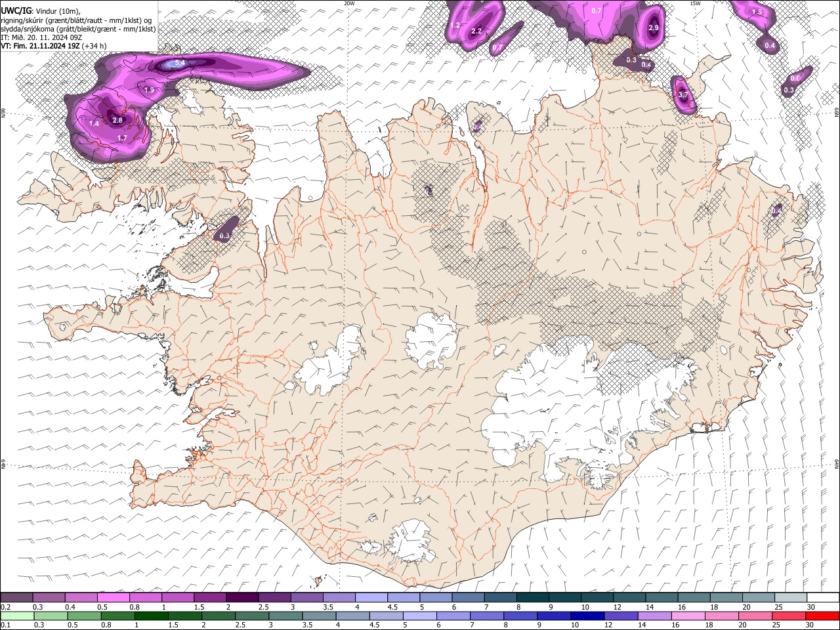Click the 2.2 precipitation value label
Viewport: 840px width, 630px height.
click(x=477, y=31)
